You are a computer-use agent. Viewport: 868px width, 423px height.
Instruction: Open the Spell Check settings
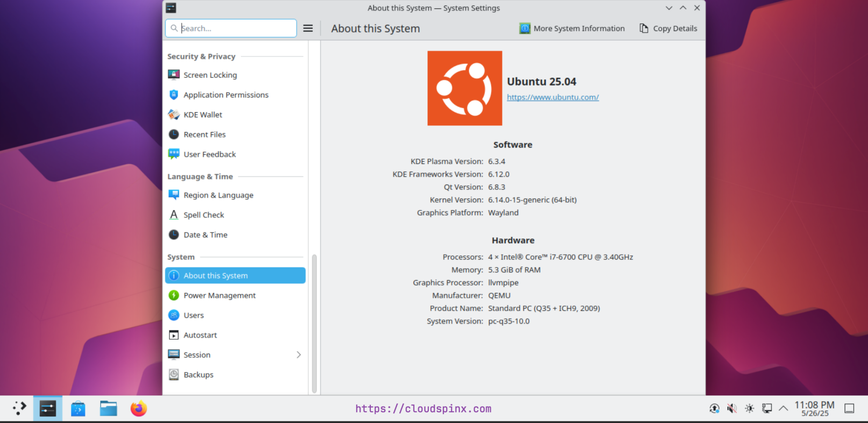[204, 215]
